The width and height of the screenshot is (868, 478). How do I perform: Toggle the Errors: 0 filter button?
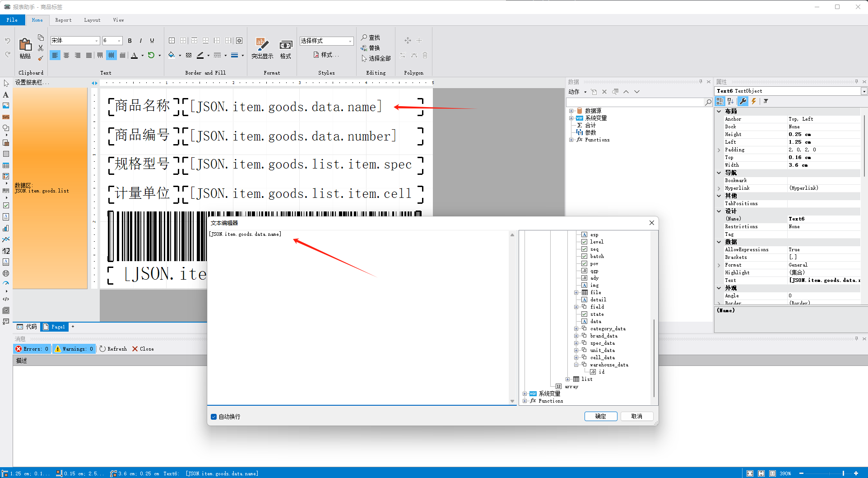coord(32,349)
